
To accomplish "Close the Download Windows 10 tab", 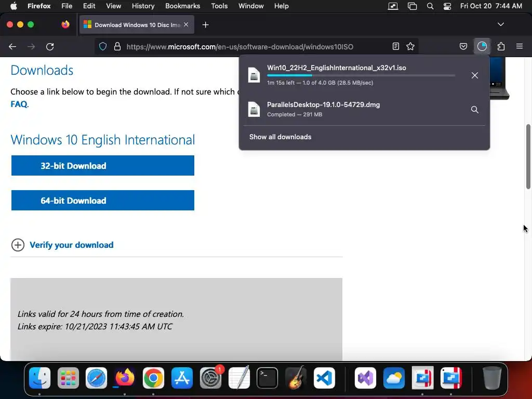I will pyautogui.click(x=186, y=24).
